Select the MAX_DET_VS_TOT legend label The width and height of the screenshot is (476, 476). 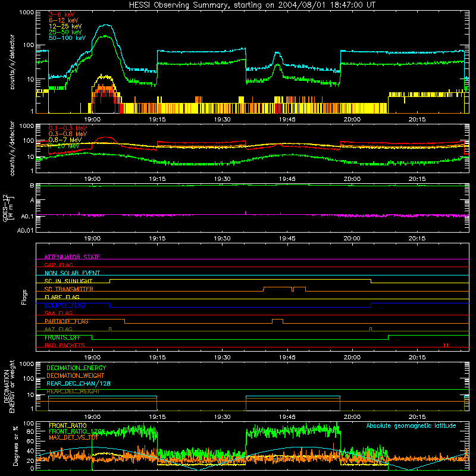[x=73, y=437]
